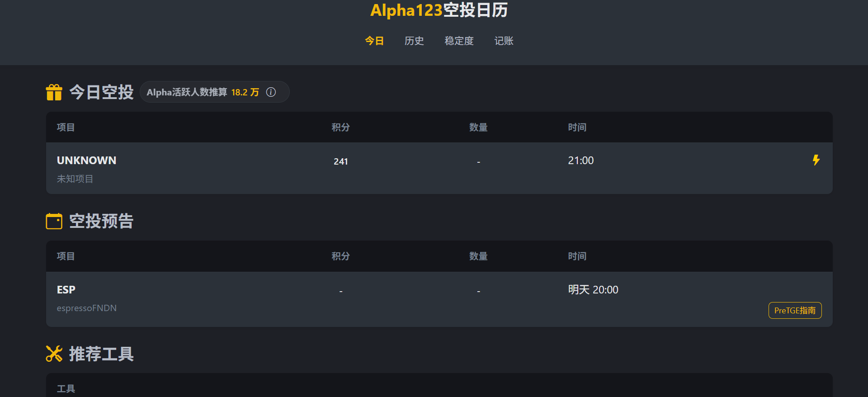Click 积分 header in 今日空投 table

coord(340,128)
